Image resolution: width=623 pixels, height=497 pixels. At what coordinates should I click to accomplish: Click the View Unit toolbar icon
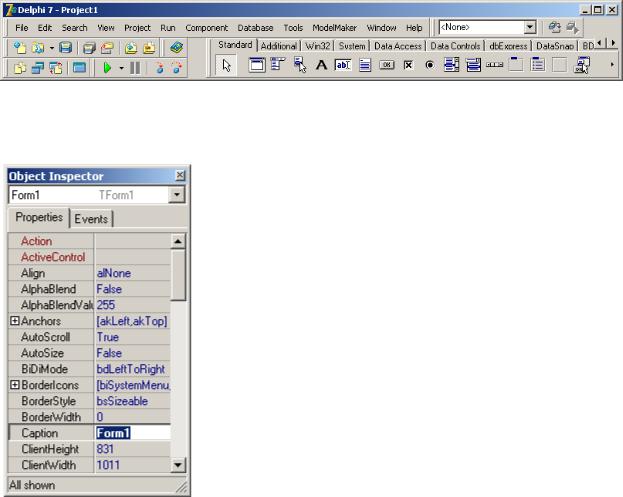click(x=19, y=68)
